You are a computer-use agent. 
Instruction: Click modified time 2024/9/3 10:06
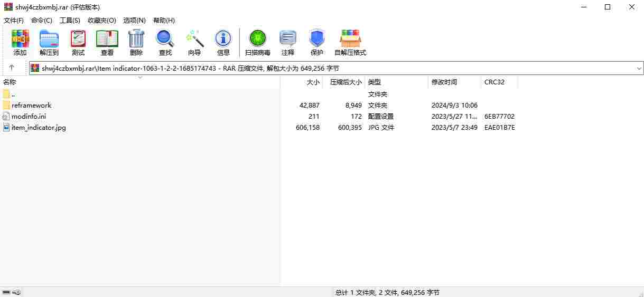(x=454, y=105)
